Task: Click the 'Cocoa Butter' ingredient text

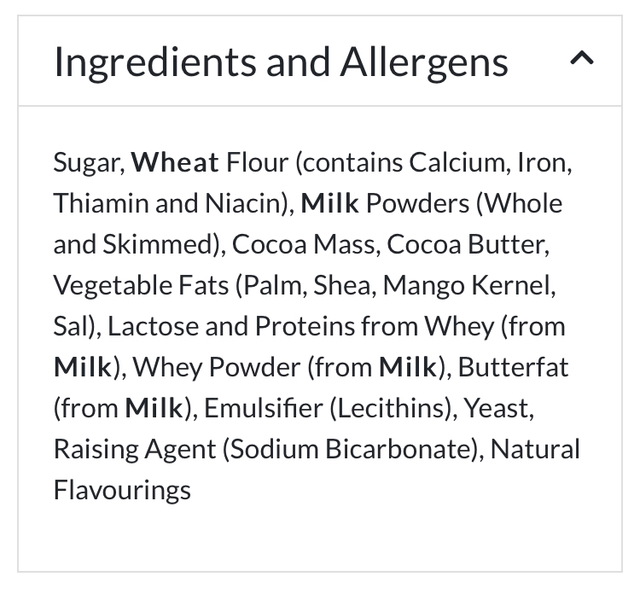Action: tap(465, 244)
